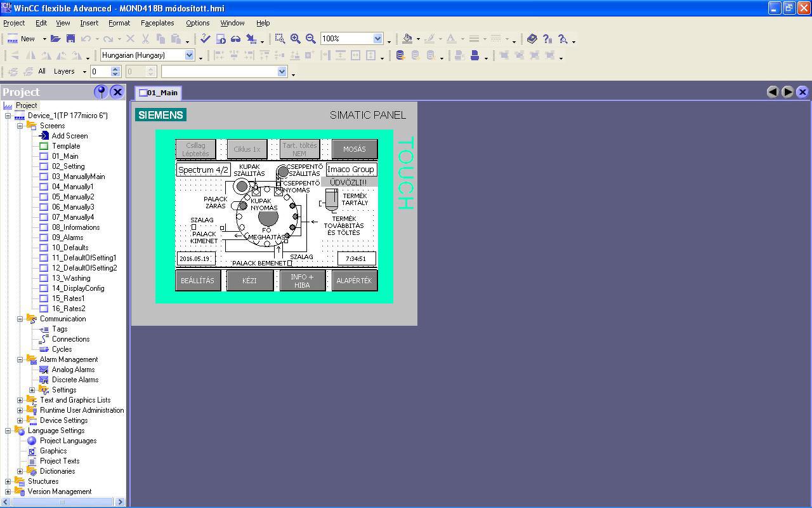Screen dimensions: 812x508
Task: Select Analog Alarms in the project tree
Action: 73,370
